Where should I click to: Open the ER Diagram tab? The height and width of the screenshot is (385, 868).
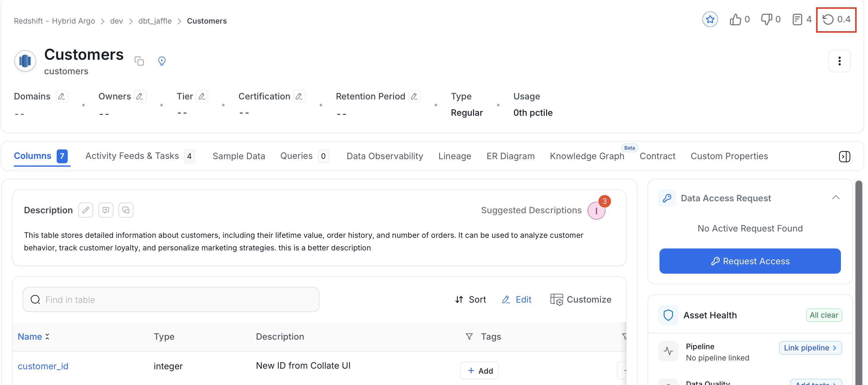tap(511, 156)
